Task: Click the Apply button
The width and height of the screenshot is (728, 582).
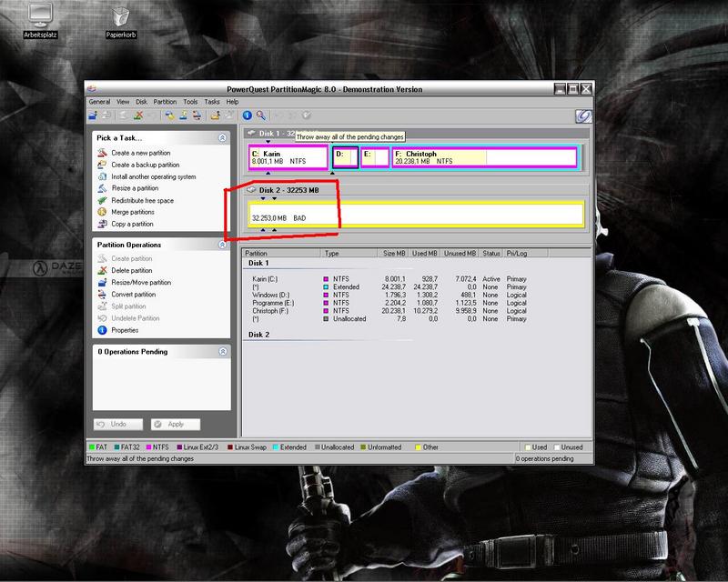Action: [x=176, y=424]
